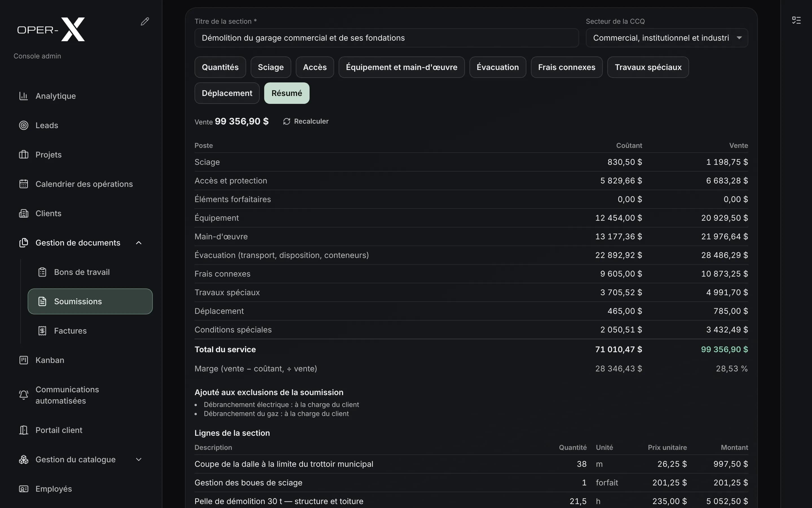Click the Projets briefcase icon

23,155
